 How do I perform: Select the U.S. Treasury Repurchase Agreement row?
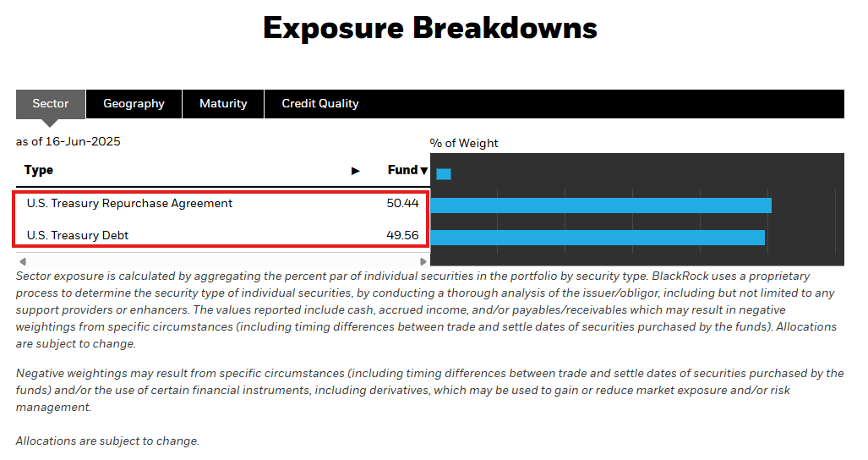222,203
